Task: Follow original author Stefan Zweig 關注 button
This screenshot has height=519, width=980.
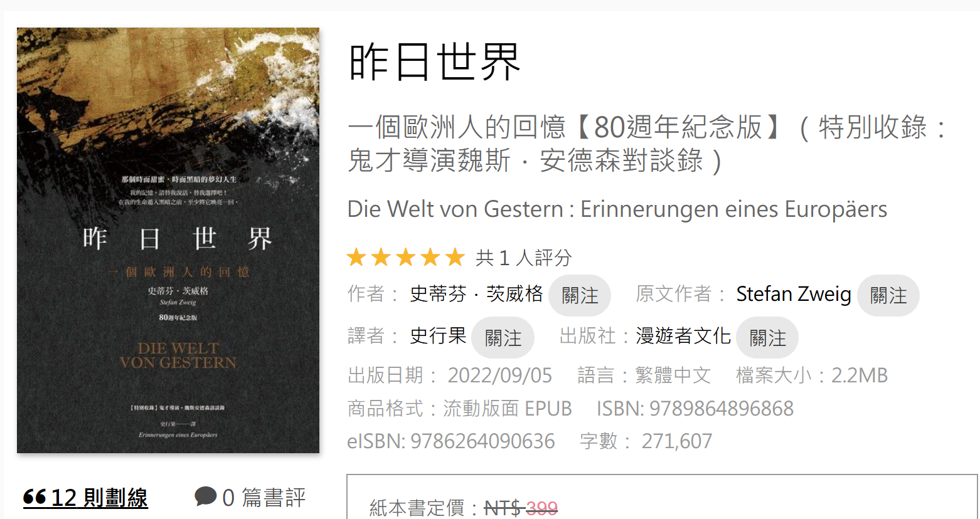Action: tap(888, 295)
